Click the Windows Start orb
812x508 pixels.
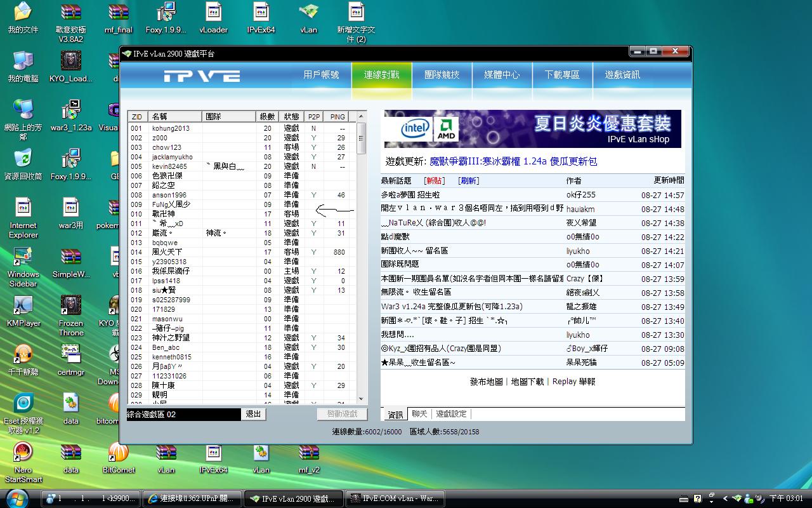(x=16, y=498)
